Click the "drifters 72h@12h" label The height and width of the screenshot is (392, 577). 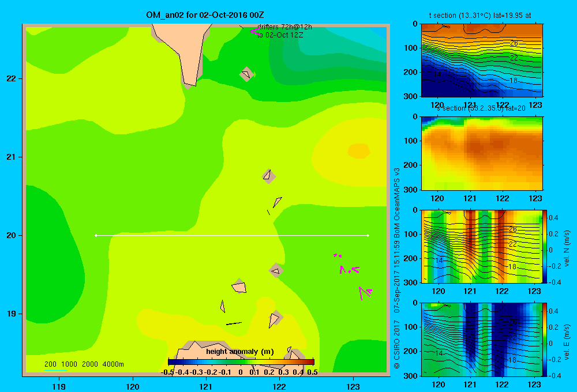click(284, 27)
